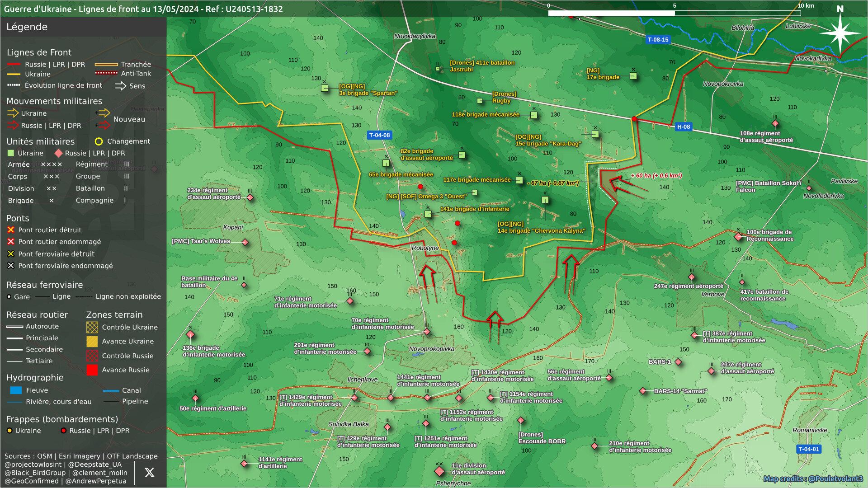This screenshot has height=488, width=868.
Task: Click the 136e brigade red diamond marker
Action: point(190,334)
